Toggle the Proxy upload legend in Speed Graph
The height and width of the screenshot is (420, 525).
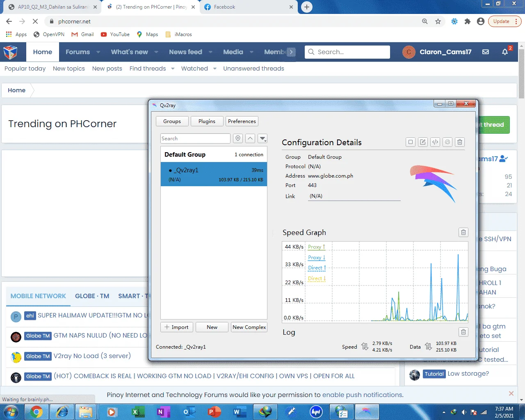pyautogui.click(x=317, y=247)
